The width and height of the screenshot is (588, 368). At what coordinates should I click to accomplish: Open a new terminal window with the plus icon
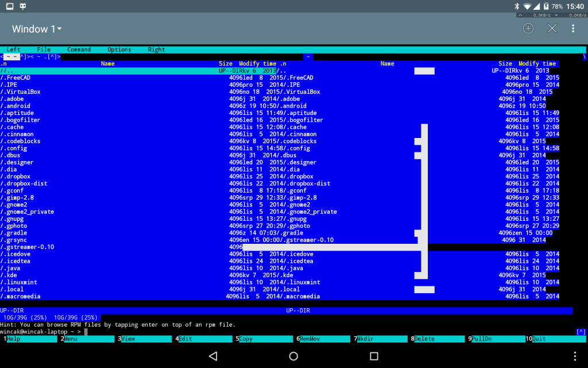[x=528, y=28]
